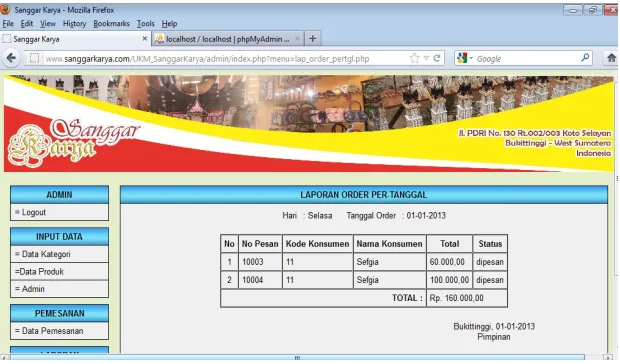The height and width of the screenshot is (364, 620).
Task: Click the 60.000,00 total cell
Action: [450, 262]
